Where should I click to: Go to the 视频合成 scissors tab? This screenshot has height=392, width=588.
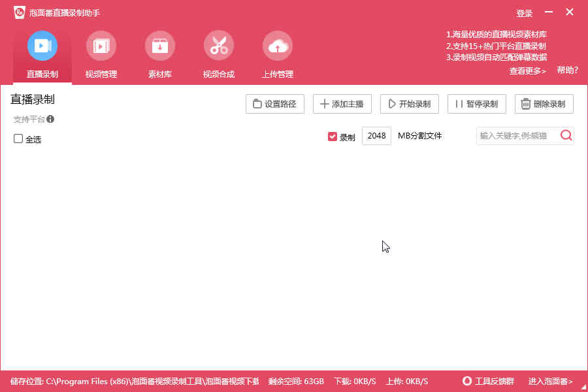click(x=219, y=55)
